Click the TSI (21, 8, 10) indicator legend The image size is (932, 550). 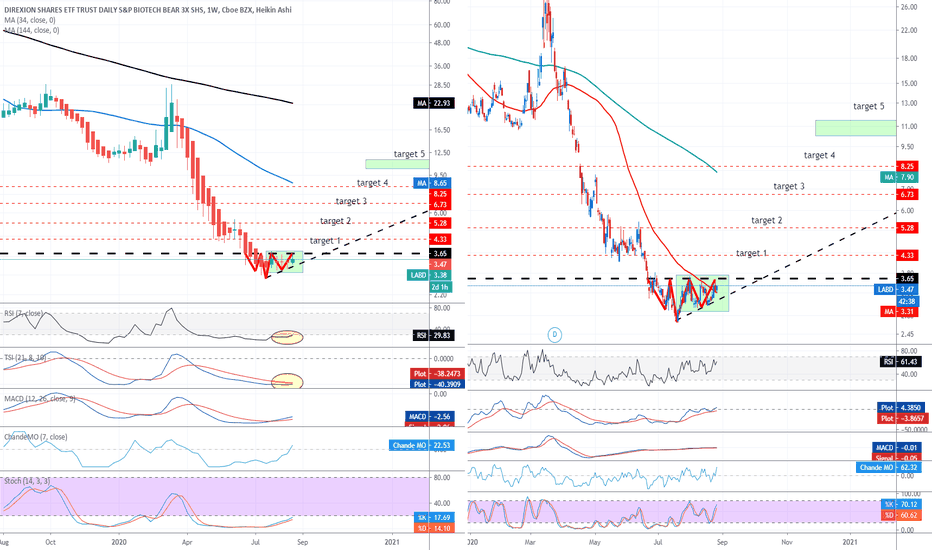pos(25,357)
